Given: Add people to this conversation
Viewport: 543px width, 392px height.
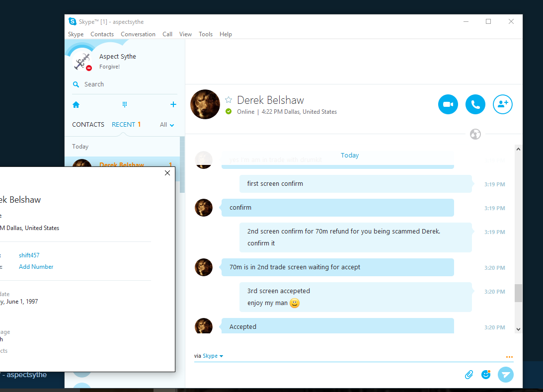Looking at the screenshot, I should click(502, 104).
